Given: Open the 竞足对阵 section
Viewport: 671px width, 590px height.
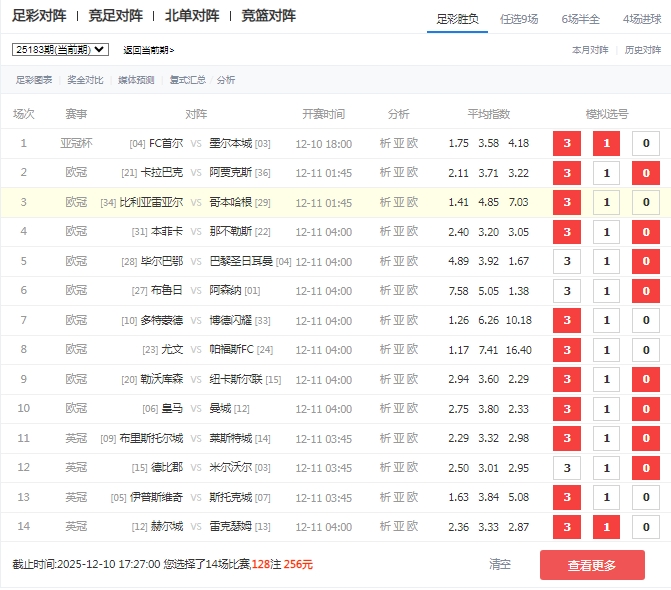Looking at the screenshot, I should [115, 16].
